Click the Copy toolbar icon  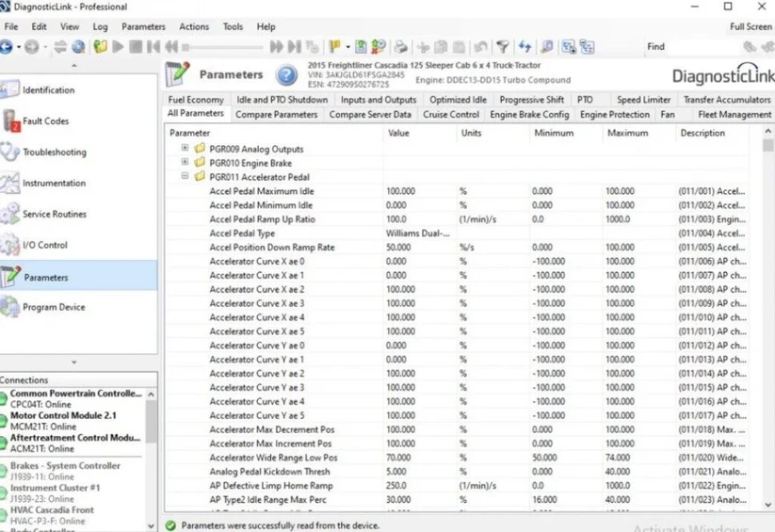pos(441,47)
